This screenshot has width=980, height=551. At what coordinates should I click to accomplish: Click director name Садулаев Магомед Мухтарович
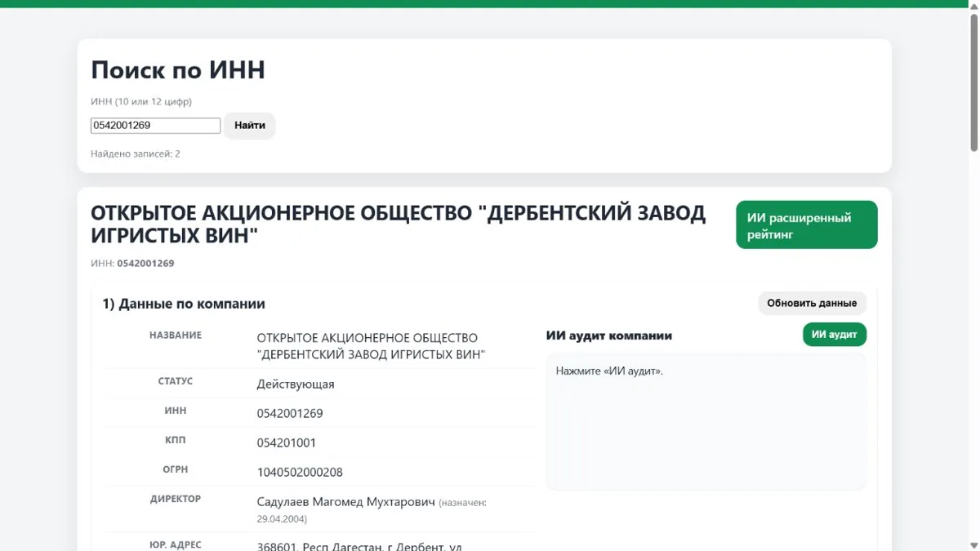click(346, 501)
